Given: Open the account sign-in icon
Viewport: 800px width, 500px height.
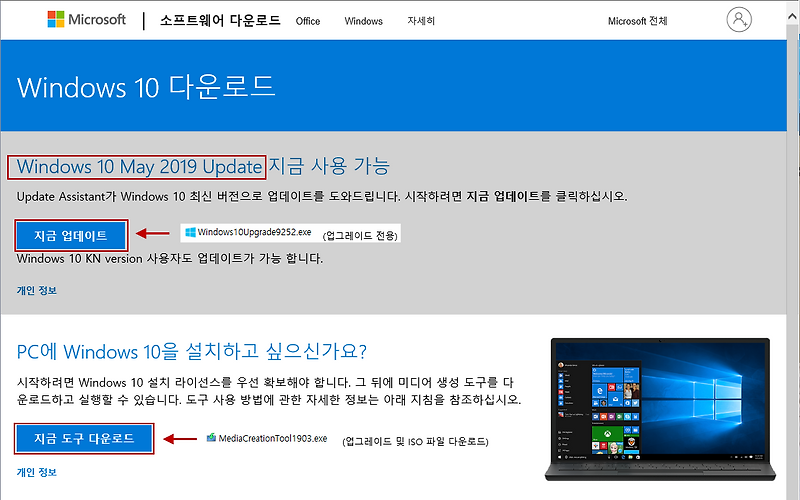Looking at the screenshot, I should (x=739, y=20).
